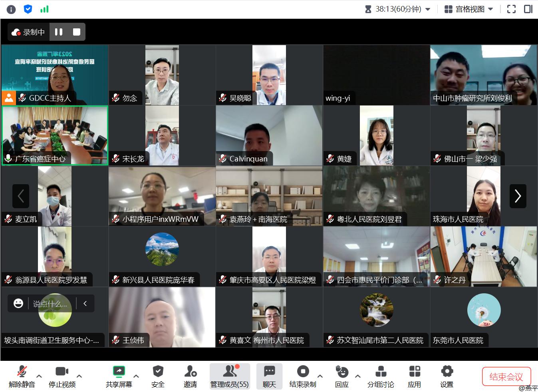Open the 聊天 chat panel

[269, 376]
